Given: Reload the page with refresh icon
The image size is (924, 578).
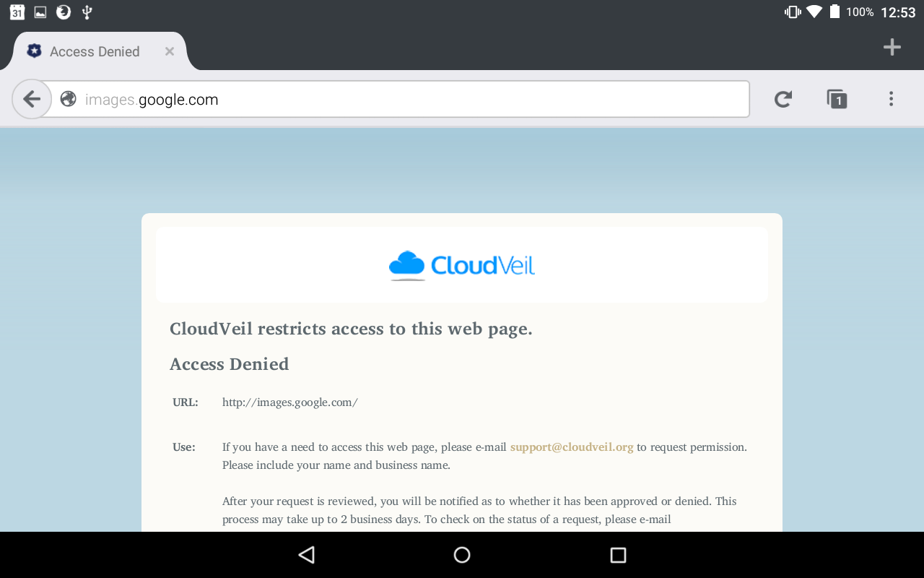Looking at the screenshot, I should pyautogui.click(x=783, y=99).
